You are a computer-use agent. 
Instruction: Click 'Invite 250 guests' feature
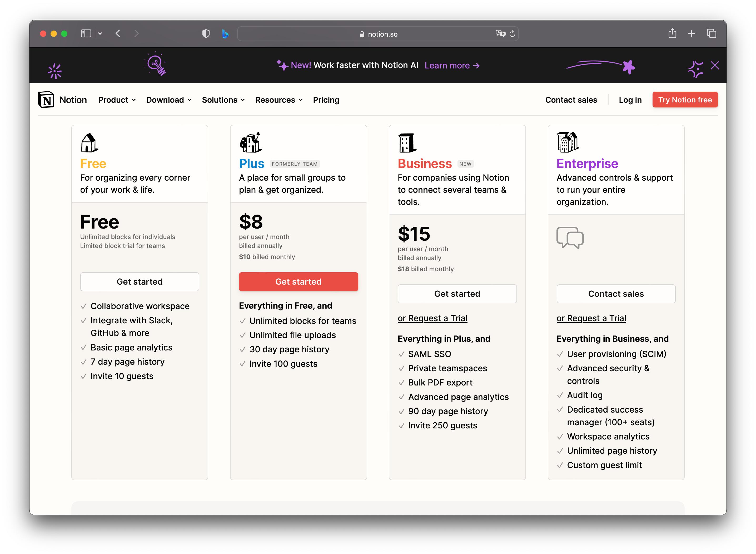point(442,426)
